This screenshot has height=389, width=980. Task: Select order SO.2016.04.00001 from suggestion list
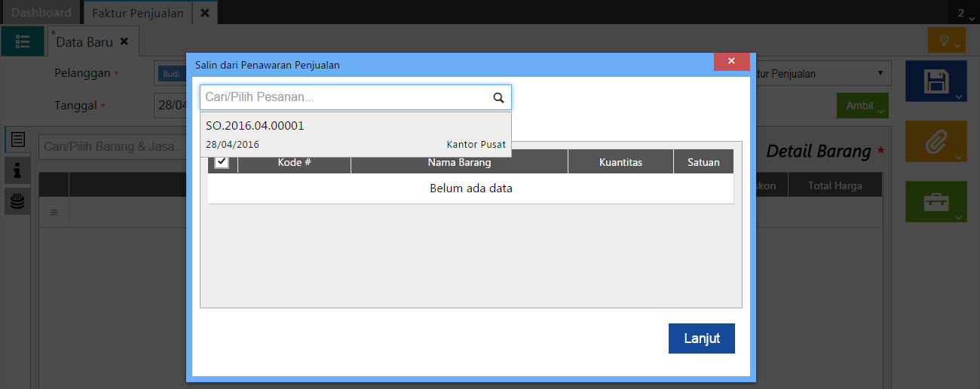pyautogui.click(x=355, y=134)
